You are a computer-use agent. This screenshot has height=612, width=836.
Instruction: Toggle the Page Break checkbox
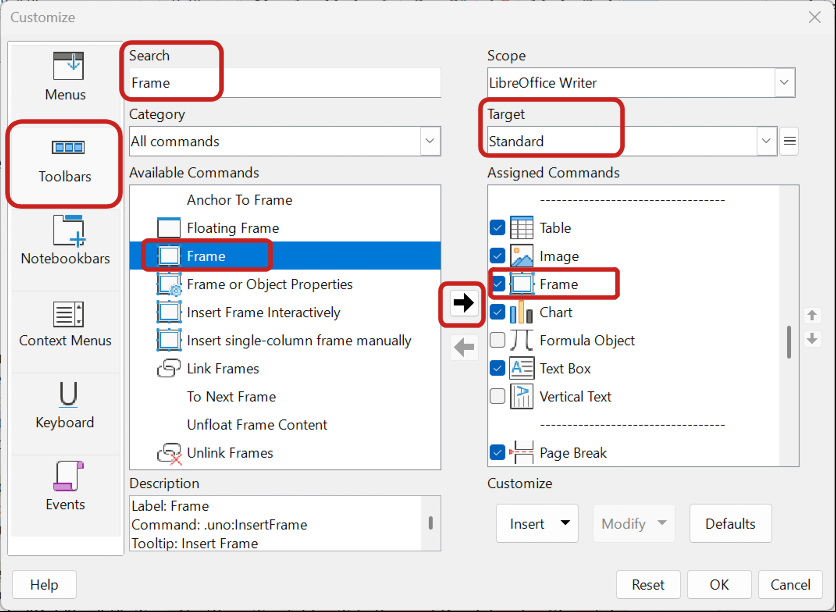[497, 453]
